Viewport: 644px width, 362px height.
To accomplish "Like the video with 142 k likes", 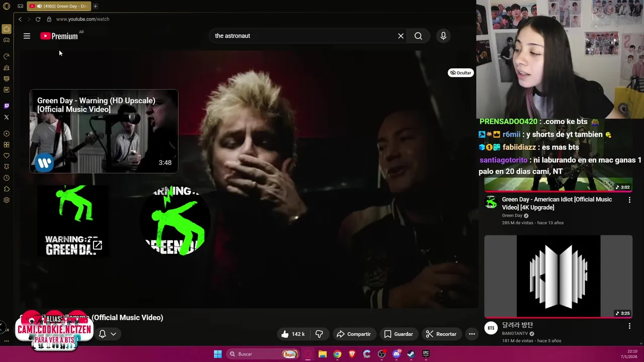I will pyautogui.click(x=293, y=334).
